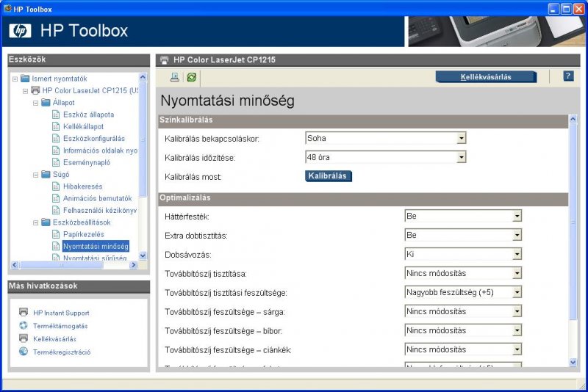Click the Kalibrálás button
The width and height of the screenshot is (588, 392).
click(328, 176)
